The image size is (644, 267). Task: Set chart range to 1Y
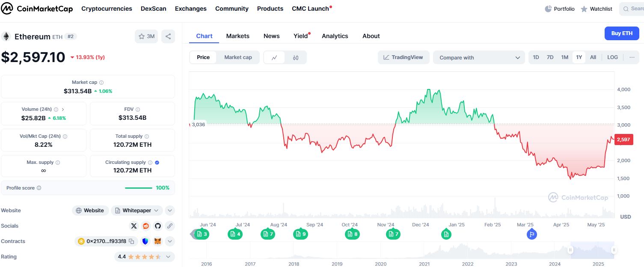pos(579,57)
